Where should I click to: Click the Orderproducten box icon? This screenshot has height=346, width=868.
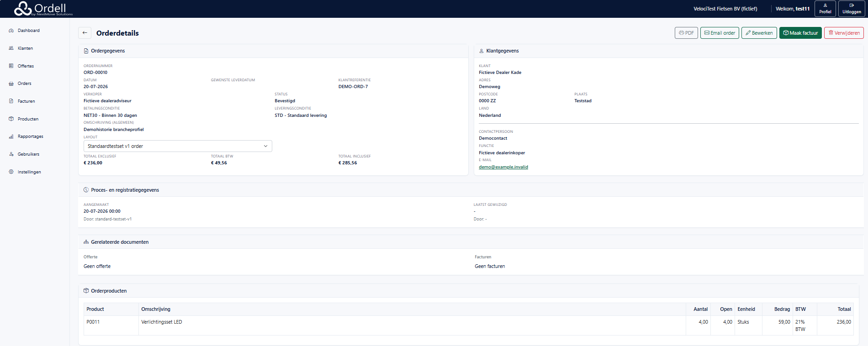pyautogui.click(x=86, y=291)
